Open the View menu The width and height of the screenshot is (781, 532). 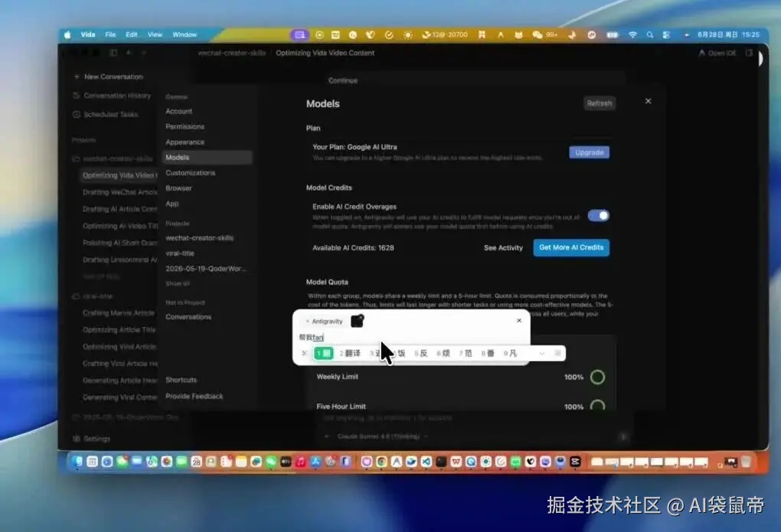pyautogui.click(x=155, y=34)
